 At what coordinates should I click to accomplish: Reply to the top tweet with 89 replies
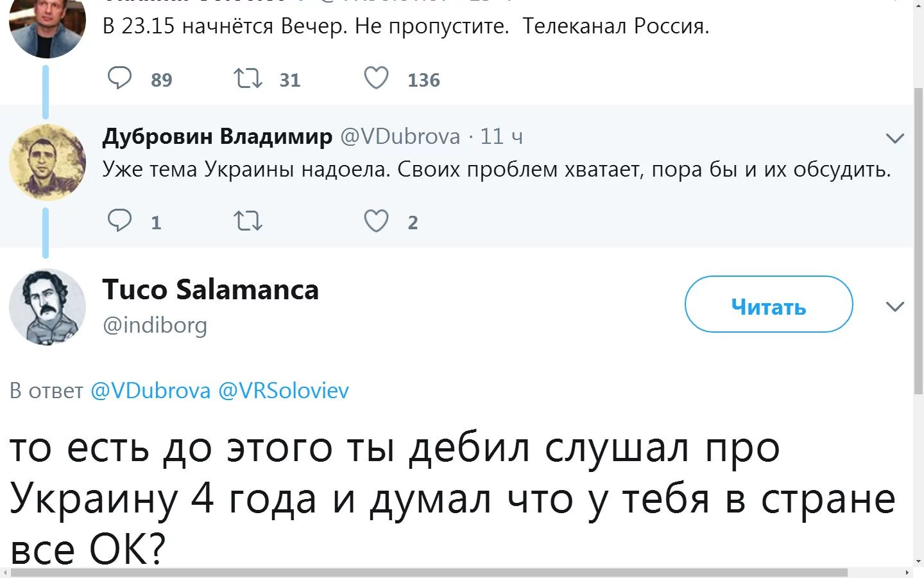120,78
